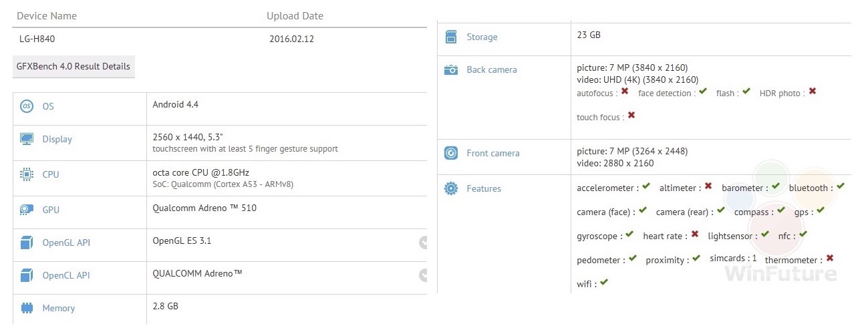This screenshot has width=868, height=326.
Task: Click the CPU chip icon
Action: click(x=27, y=174)
